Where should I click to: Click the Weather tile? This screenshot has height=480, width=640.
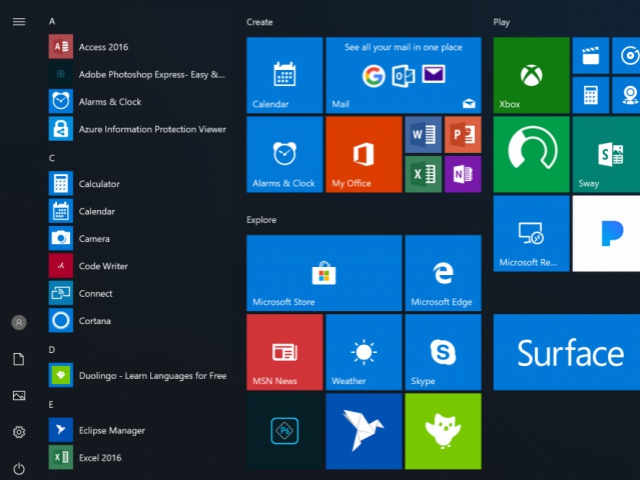(363, 352)
